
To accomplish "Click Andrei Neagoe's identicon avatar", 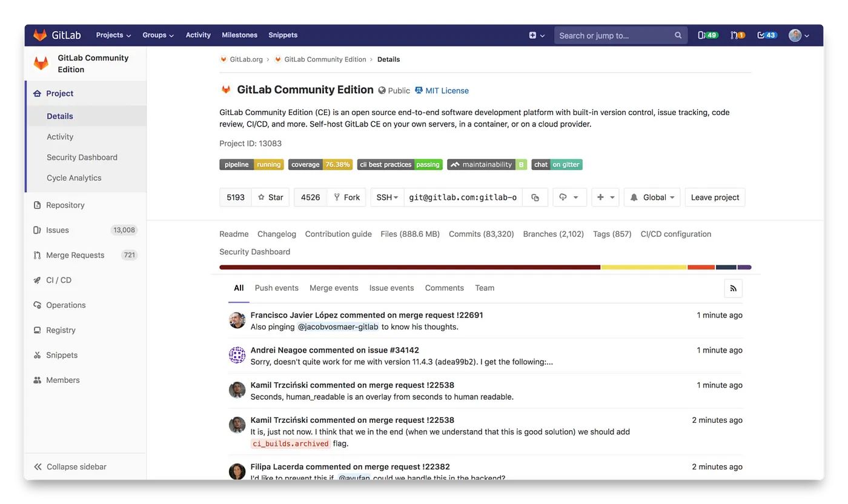I will (237, 355).
